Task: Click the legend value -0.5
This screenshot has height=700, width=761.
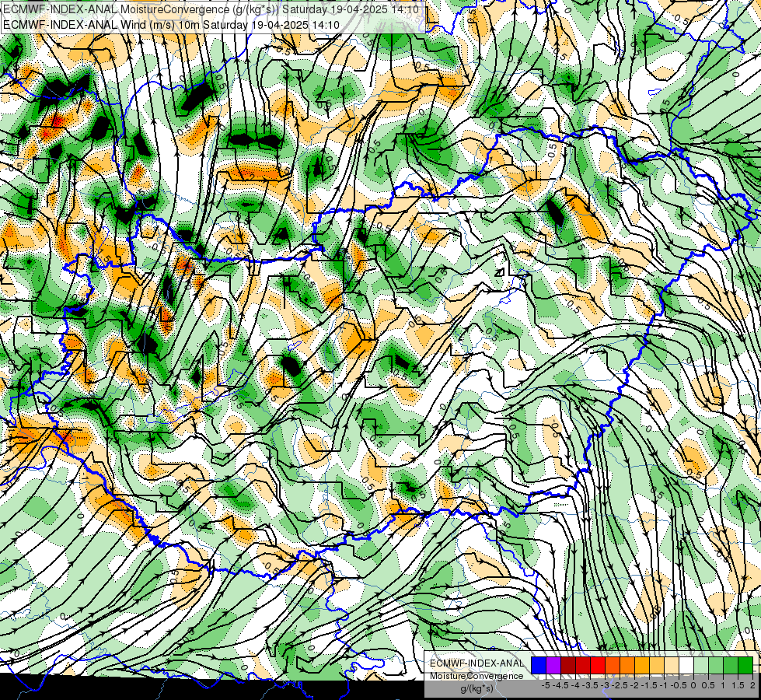Action: [x=679, y=685]
